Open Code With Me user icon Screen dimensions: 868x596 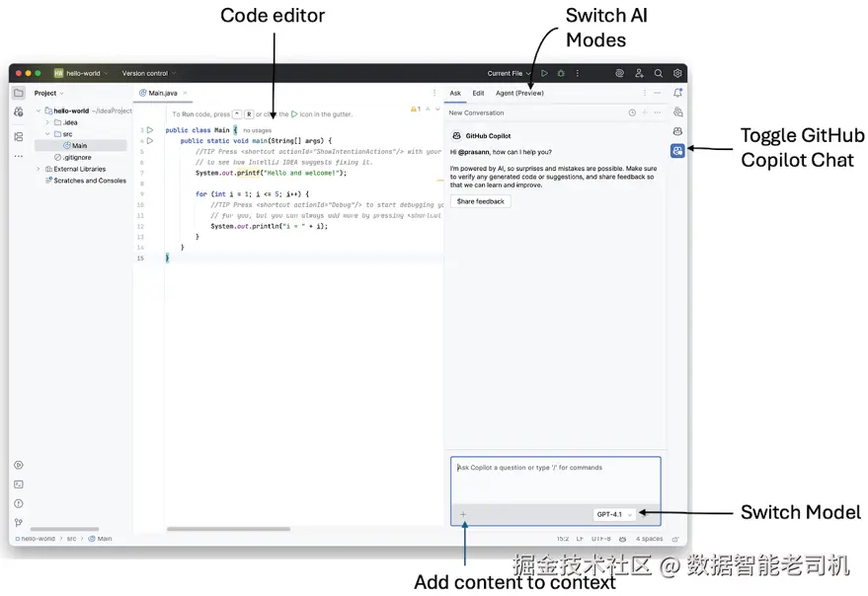coord(639,73)
